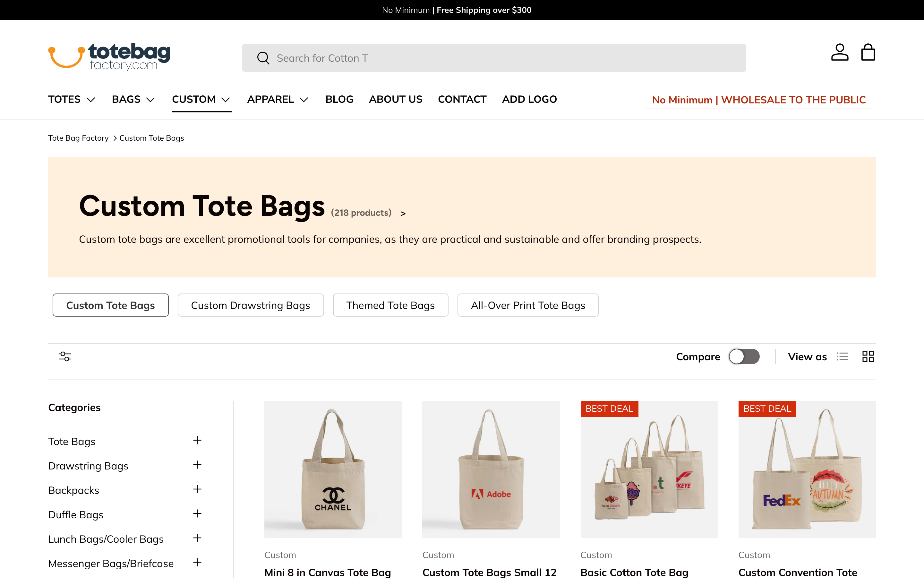924x578 pixels.
Task: Expand the CUSTOM menu
Action: pyautogui.click(x=201, y=100)
